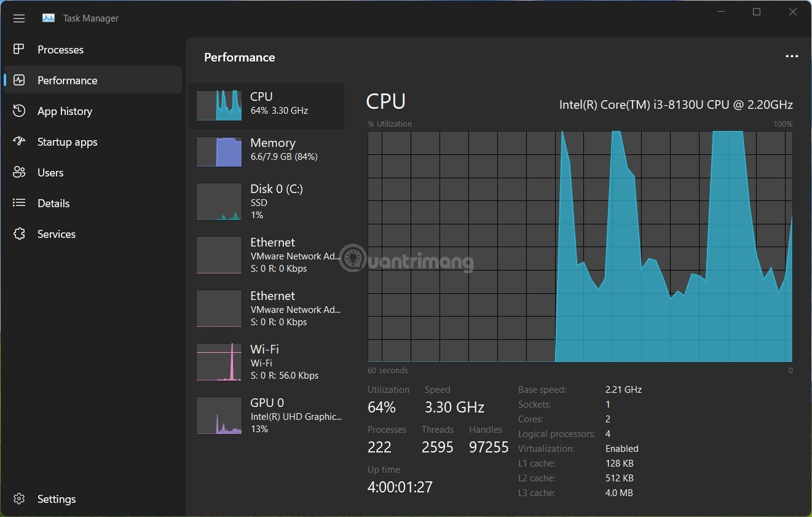Viewport: 812px width, 517px height.
Task: Click the main CPU utilization graph
Action: coord(580,246)
